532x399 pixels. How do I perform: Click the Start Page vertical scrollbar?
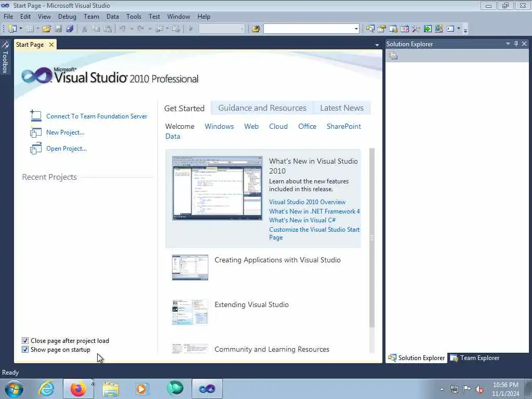pos(372,237)
